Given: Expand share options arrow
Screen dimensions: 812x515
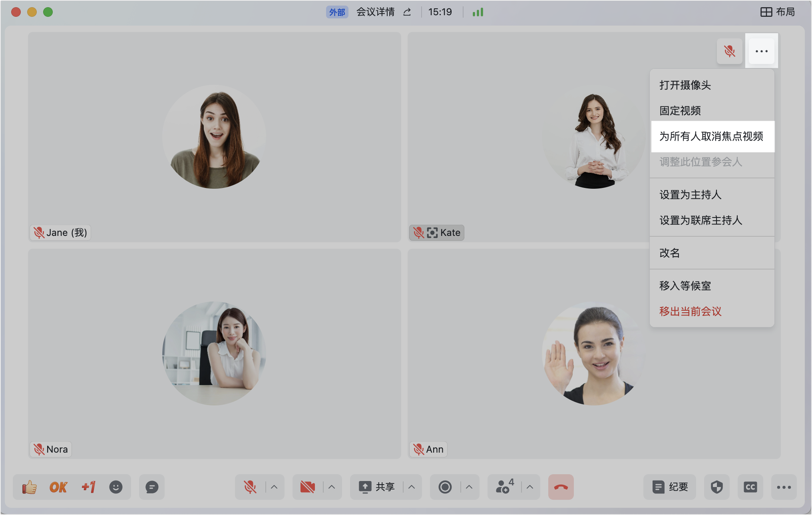Looking at the screenshot, I should 412,487.
